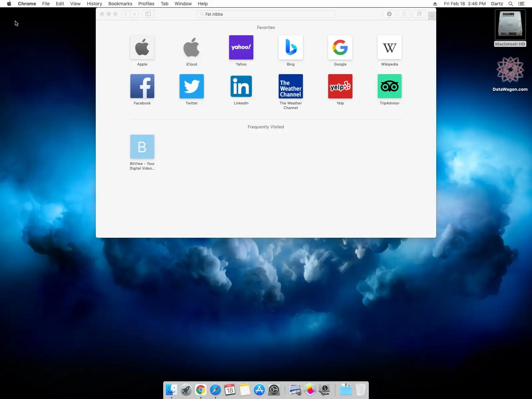Image resolution: width=532 pixels, height=399 pixels.
Task: Open Google Chrome from the Dock
Action: (201, 390)
